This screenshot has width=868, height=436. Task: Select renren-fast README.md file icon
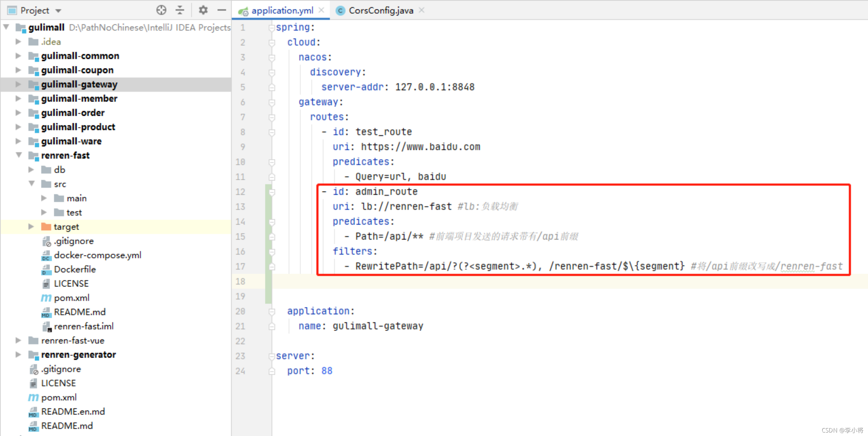pyautogui.click(x=46, y=312)
